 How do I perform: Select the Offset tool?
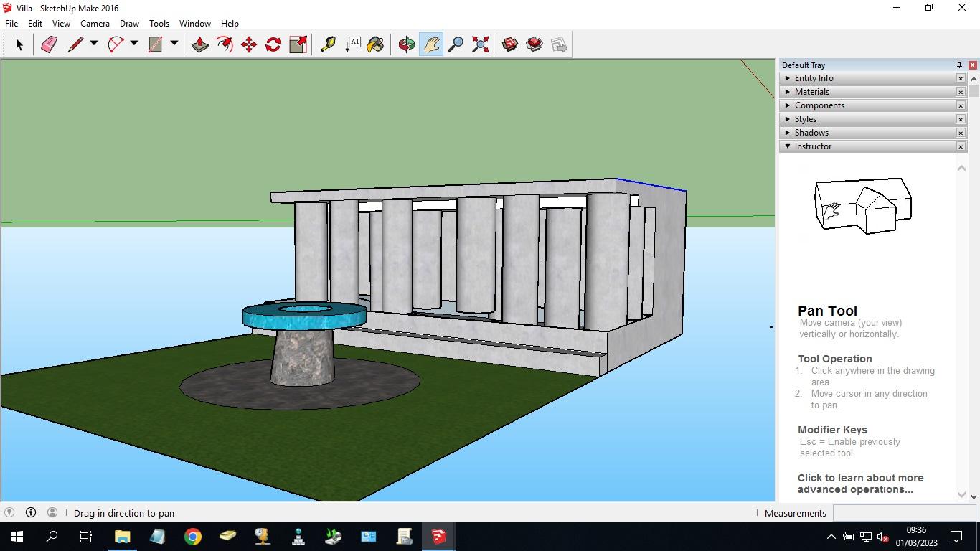[225, 44]
